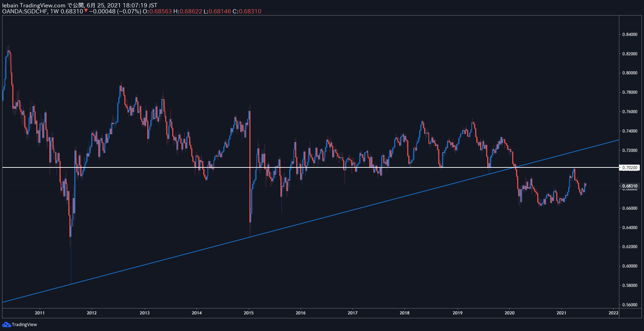644x331 pixels.
Task: Click the 0.56000 price axis label
Action: click(630, 305)
